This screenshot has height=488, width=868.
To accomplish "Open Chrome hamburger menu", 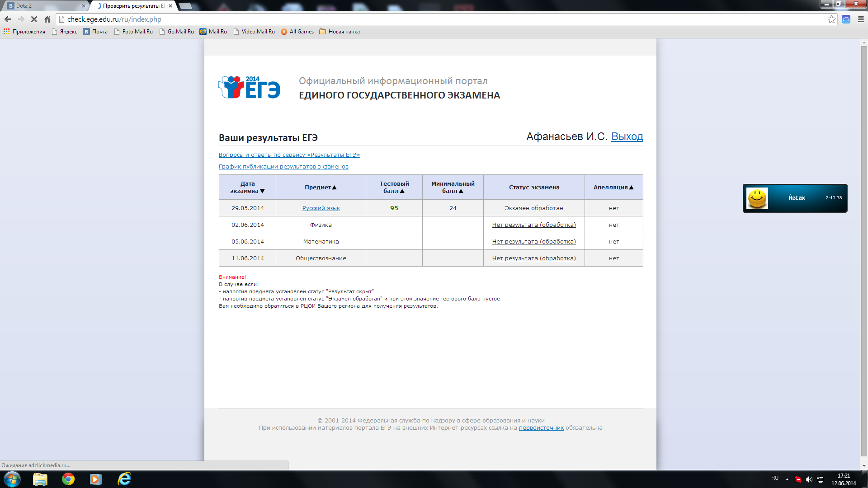I will (861, 19).
